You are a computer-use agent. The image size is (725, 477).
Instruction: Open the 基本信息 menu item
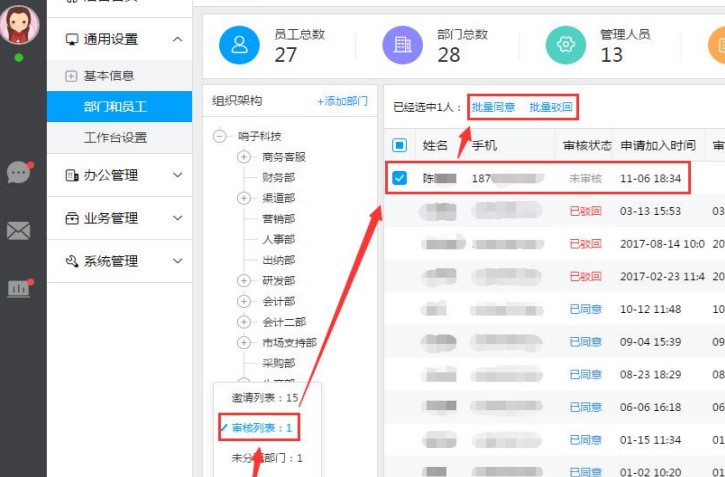119,76
